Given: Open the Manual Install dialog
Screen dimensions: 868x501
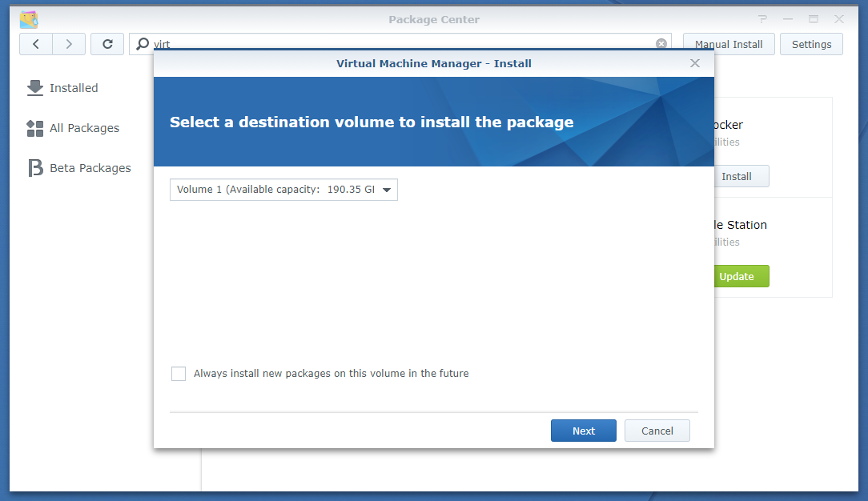Looking at the screenshot, I should 729,44.
